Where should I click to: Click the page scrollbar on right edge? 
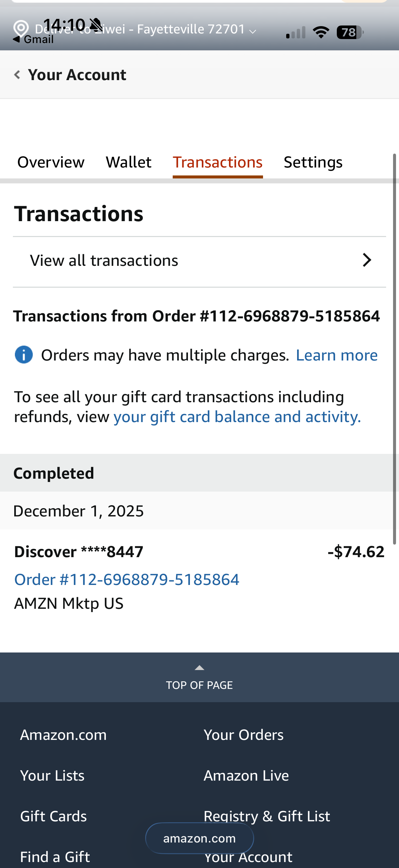394,347
